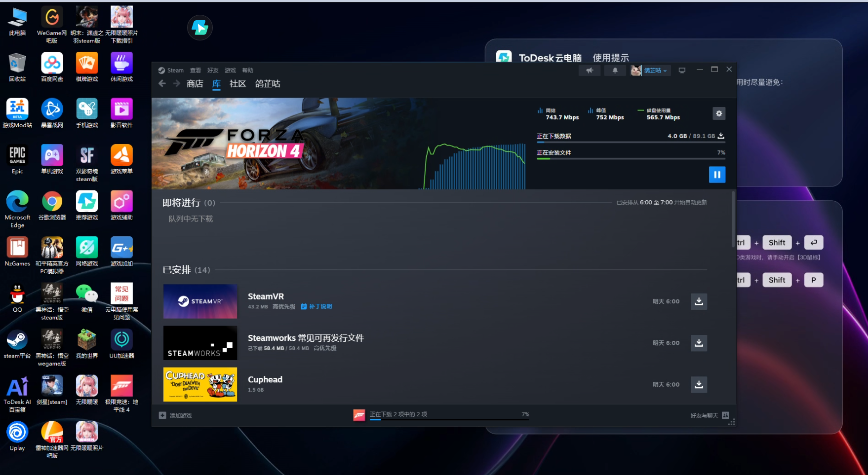Image resolution: width=868 pixels, height=475 pixels.
Task: Enter Big Picture mode via monitor icon
Action: (x=682, y=71)
